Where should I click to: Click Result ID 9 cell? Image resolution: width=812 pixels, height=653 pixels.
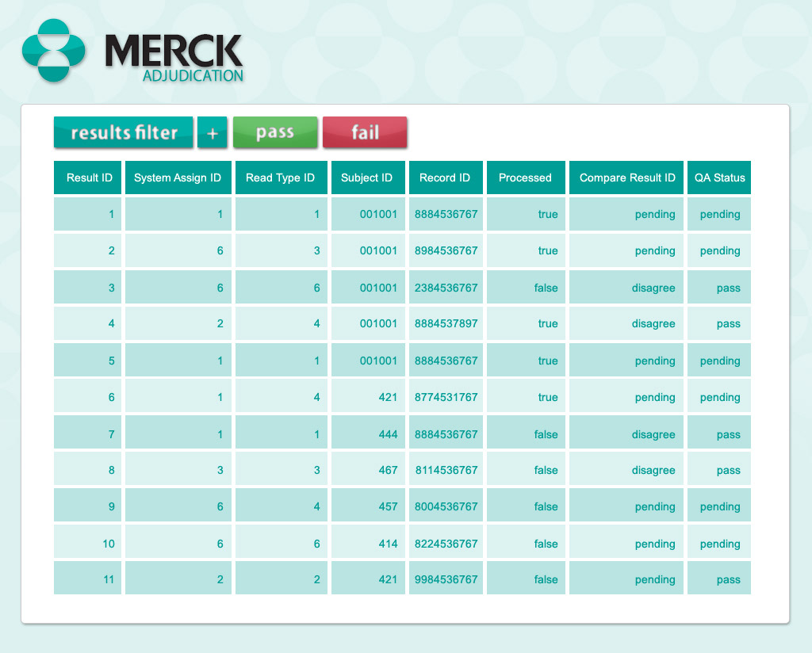(x=87, y=505)
